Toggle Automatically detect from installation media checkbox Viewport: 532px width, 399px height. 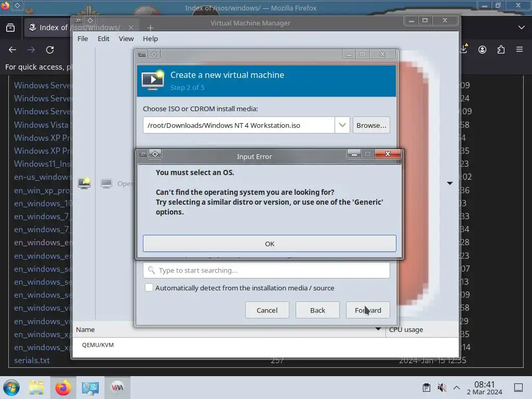[149, 288]
